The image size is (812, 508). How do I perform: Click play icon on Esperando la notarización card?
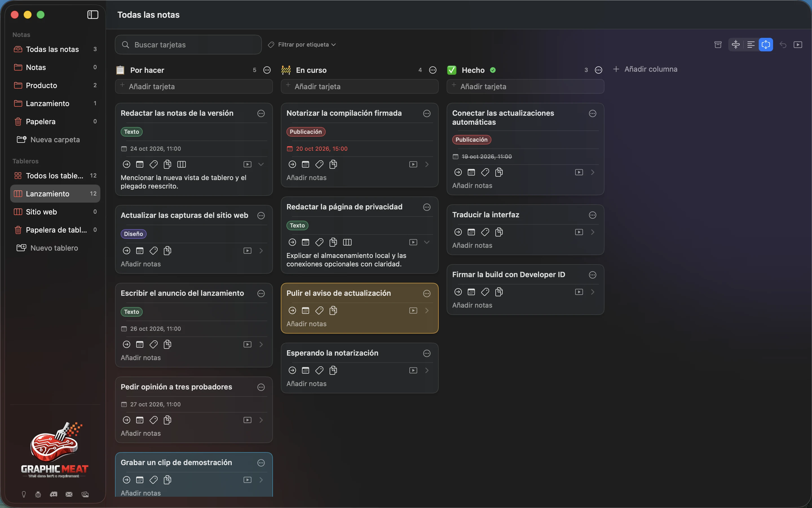[413, 370]
